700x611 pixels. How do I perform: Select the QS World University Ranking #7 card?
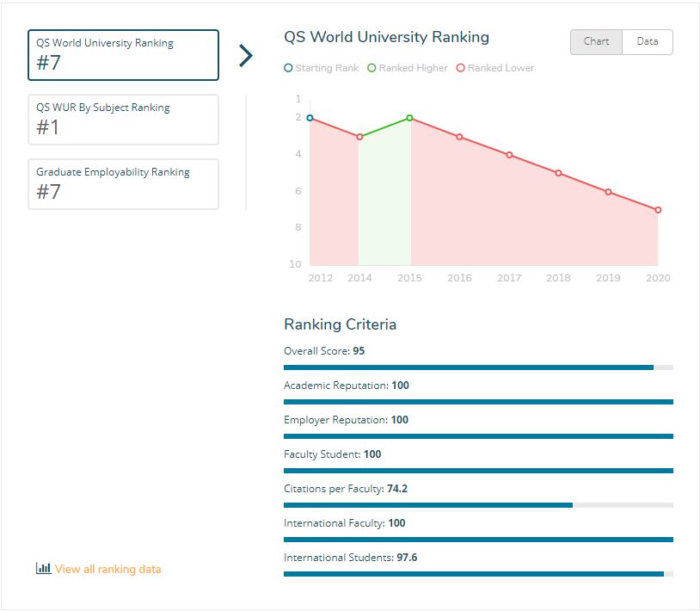coord(123,55)
